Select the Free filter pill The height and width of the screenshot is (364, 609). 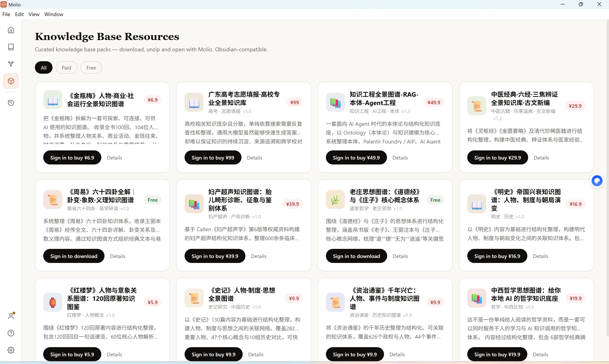(91, 67)
